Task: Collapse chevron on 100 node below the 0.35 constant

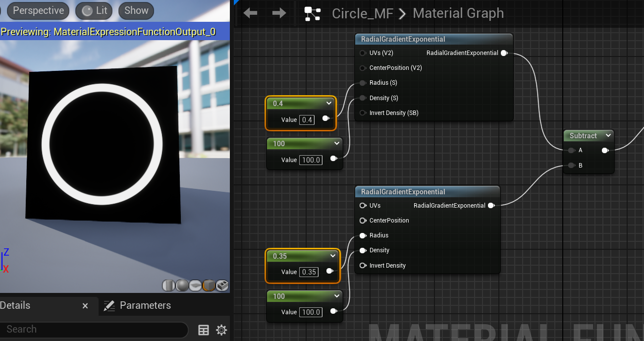Action: pos(336,296)
